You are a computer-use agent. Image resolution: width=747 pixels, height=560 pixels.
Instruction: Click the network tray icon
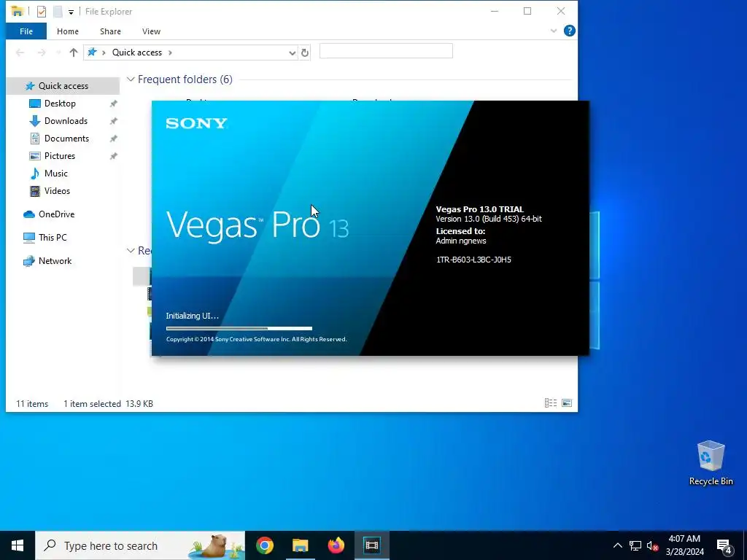point(635,545)
